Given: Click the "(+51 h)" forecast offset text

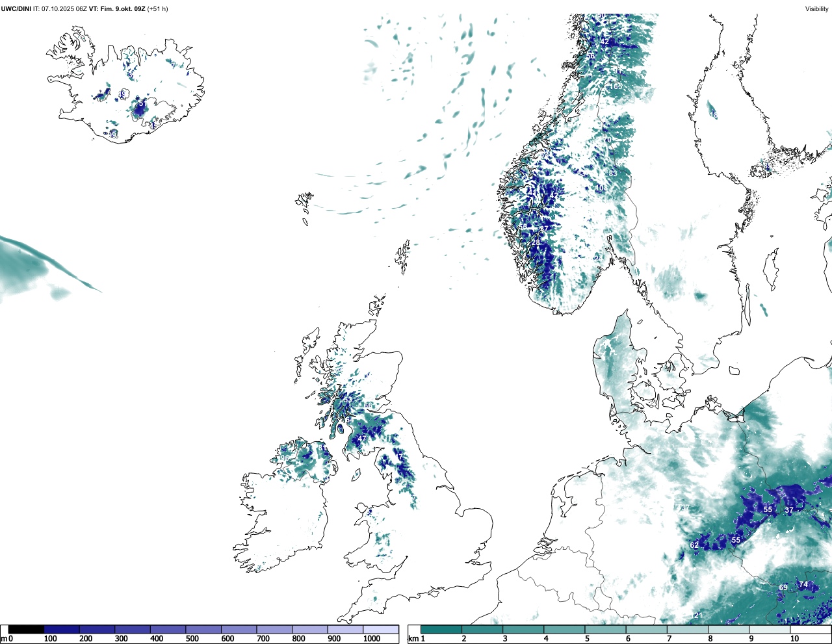Looking at the screenshot, I should click(x=158, y=8).
